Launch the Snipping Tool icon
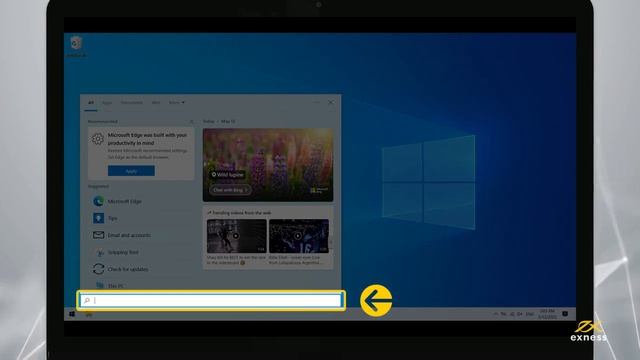The width and height of the screenshot is (640, 360). click(100, 253)
